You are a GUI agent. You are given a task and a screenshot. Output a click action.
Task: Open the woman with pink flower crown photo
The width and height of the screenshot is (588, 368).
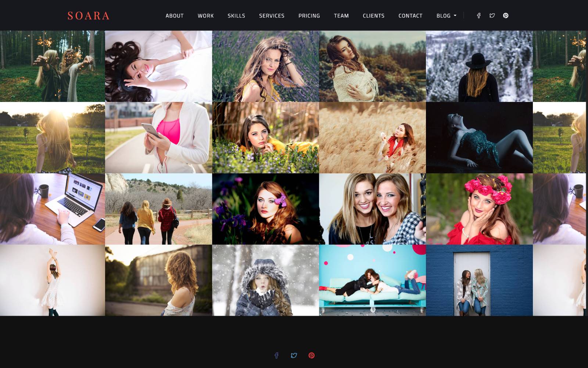click(479, 209)
